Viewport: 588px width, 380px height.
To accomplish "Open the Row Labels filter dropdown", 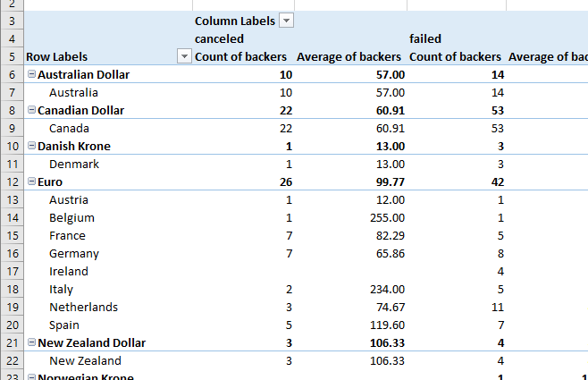I will coord(185,56).
